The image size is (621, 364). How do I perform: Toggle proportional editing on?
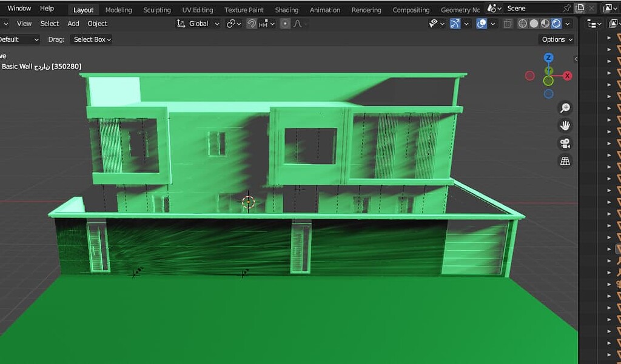click(x=284, y=23)
